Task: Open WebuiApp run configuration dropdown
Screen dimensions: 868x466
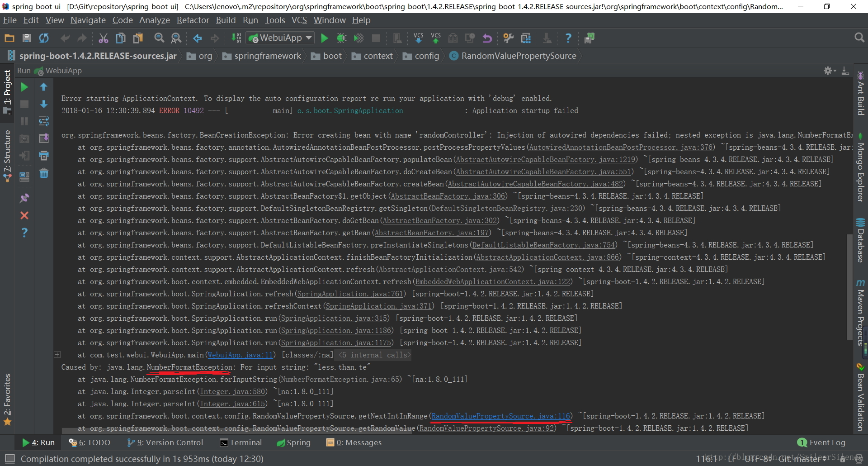Action: (281, 38)
